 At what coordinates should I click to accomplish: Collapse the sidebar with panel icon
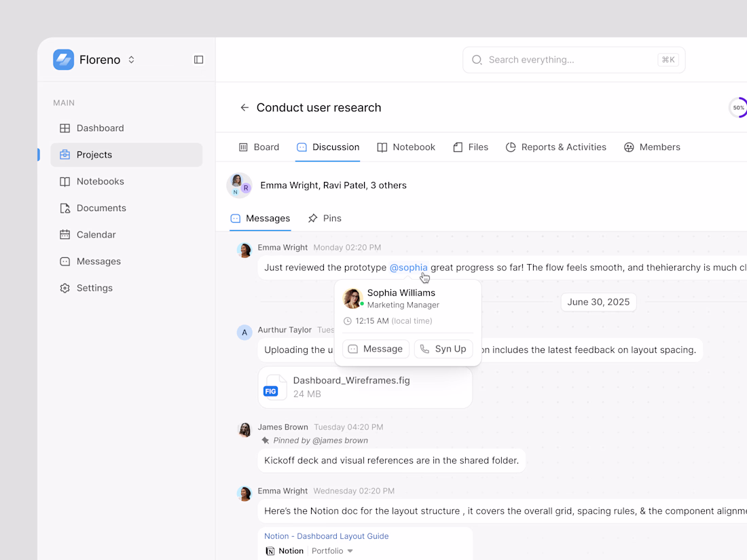[199, 60]
